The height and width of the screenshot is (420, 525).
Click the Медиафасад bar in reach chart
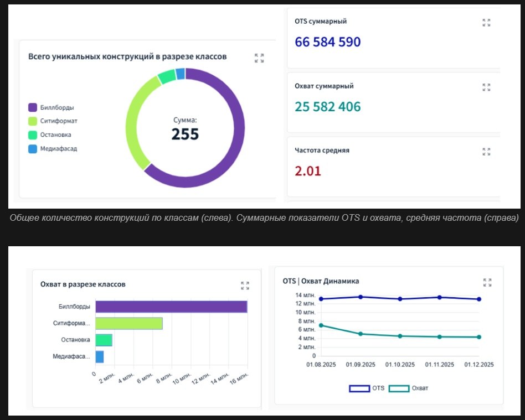pos(100,357)
